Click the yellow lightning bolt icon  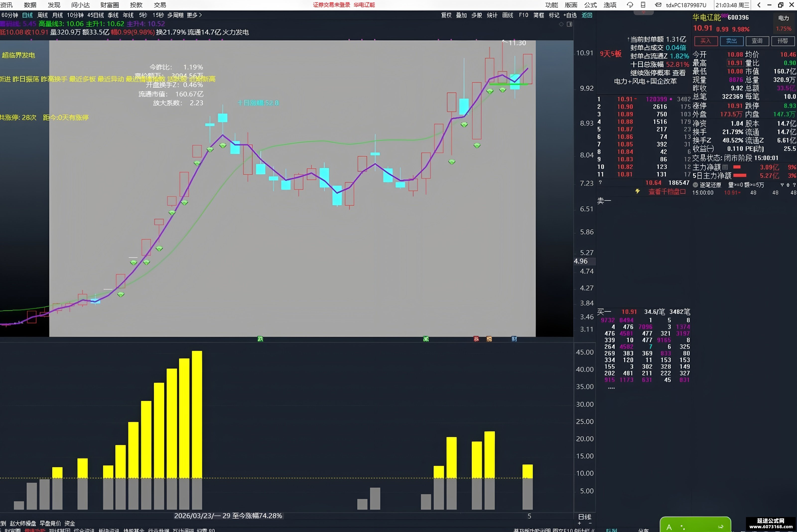(638, 191)
